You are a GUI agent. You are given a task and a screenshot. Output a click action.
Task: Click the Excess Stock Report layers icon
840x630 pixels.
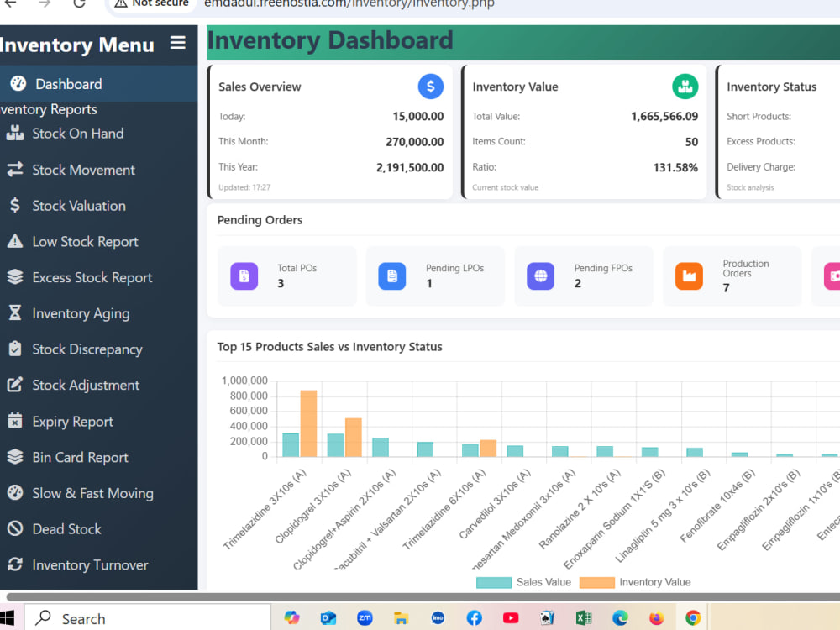click(15, 277)
